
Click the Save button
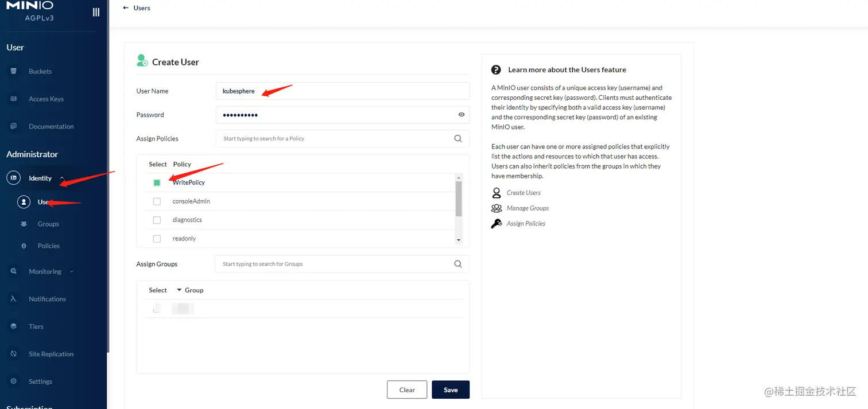coord(451,389)
